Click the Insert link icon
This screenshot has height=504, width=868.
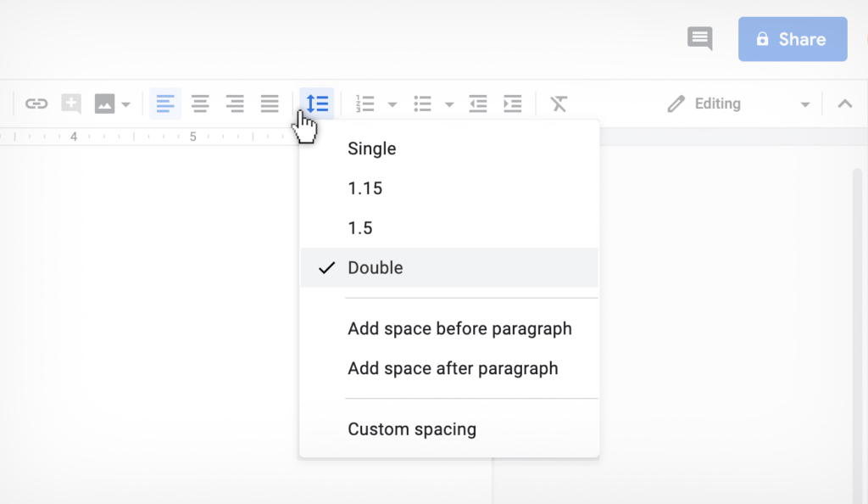pos(36,103)
